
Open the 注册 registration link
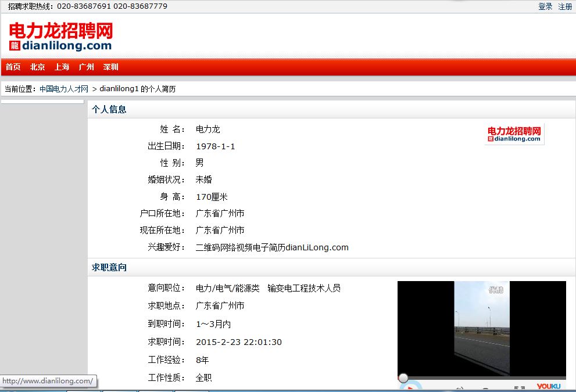tap(565, 6)
